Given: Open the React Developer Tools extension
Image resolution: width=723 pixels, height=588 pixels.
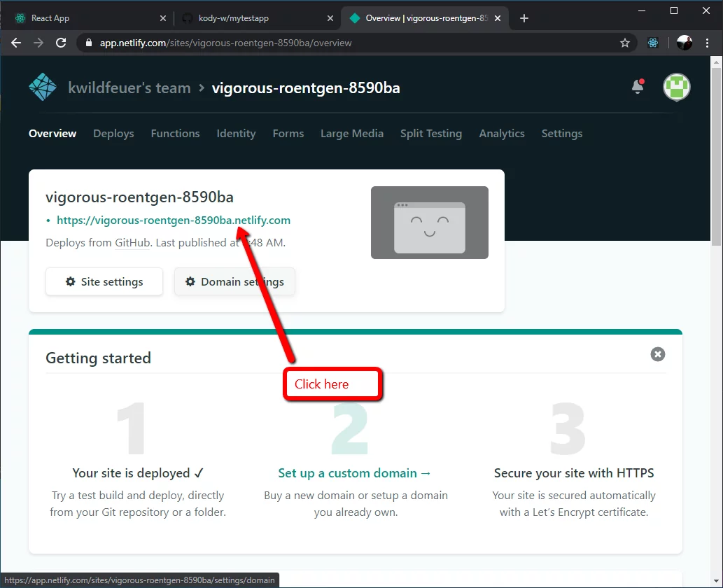Looking at the screenshot, I should click(653, 43).
